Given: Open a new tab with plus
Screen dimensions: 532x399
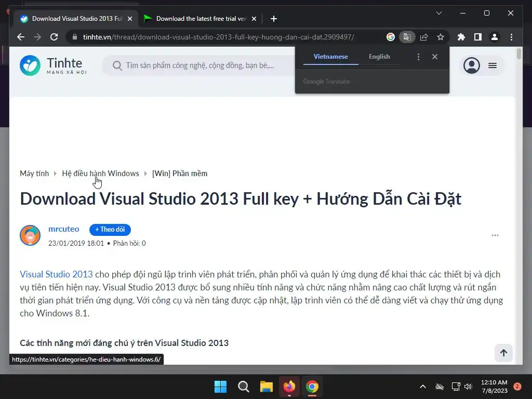Looking at the screenshot, I should (x=274, y=19).
